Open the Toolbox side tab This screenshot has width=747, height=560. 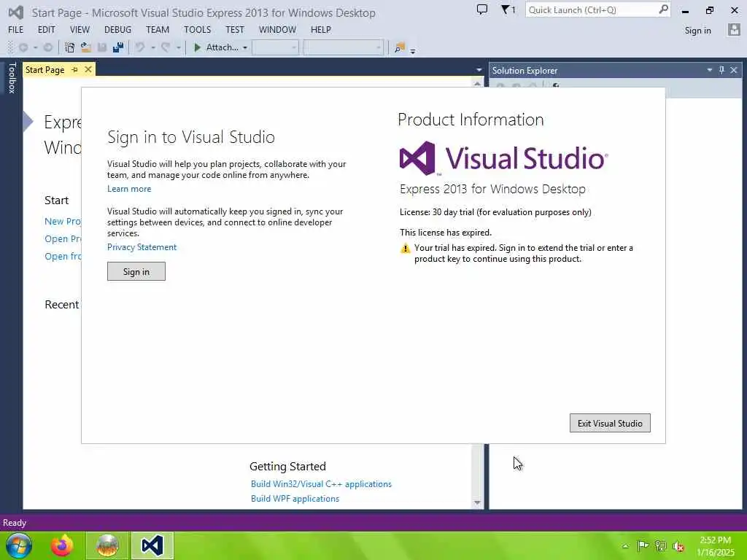coord(12,77)
